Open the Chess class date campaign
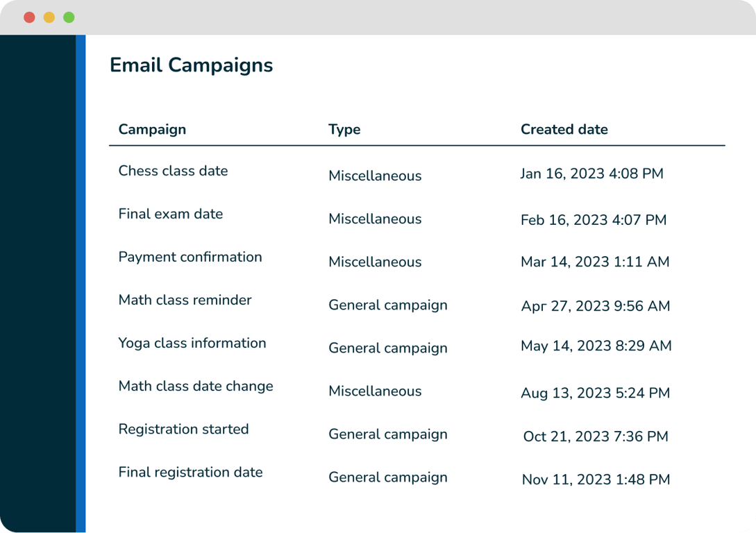 pyautogui.click(x=173, y=171)
